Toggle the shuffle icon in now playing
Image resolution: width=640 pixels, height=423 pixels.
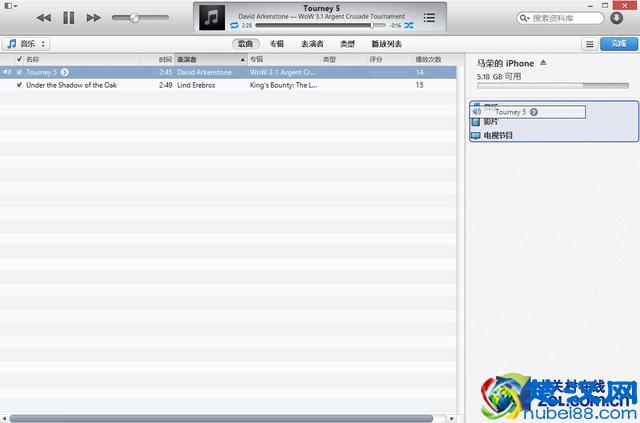pyautogui.click(x=409, y=25)
